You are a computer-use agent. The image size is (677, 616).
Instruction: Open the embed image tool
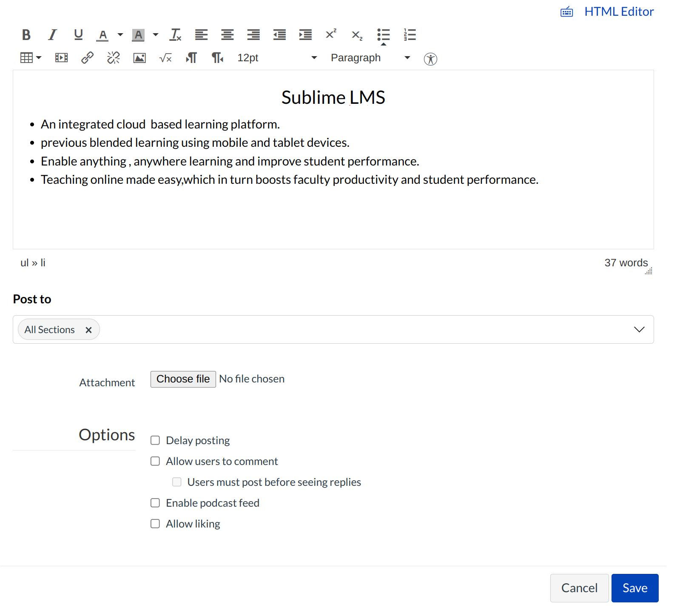(x=139, y=58)
